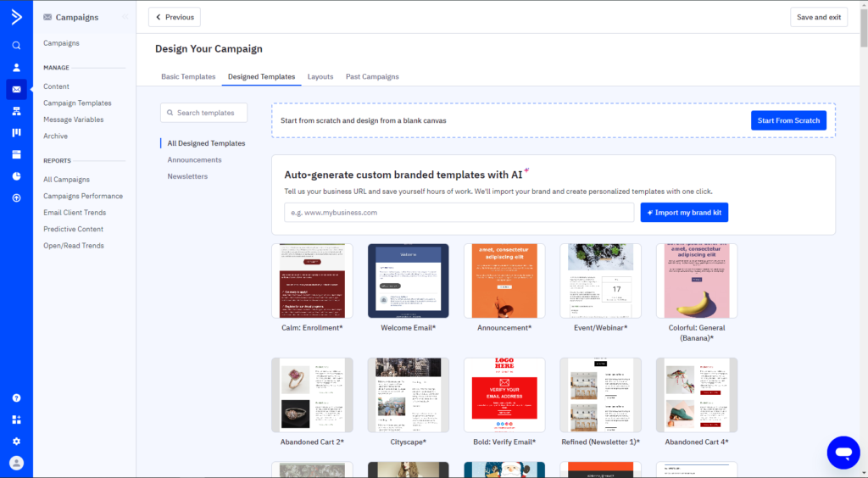Viewport: 868px width, 478px height.
Task: Open the Reports pie chart icon
Action: [x=17, y=176]
